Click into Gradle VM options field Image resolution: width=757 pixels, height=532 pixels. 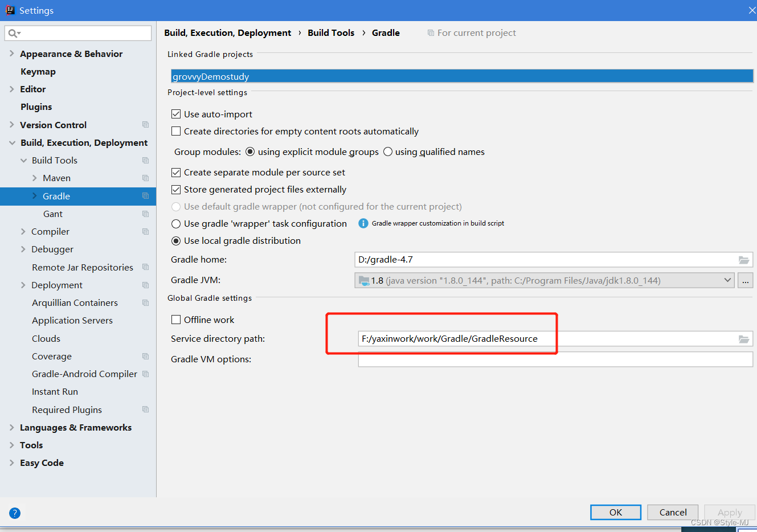coord(555,359)
